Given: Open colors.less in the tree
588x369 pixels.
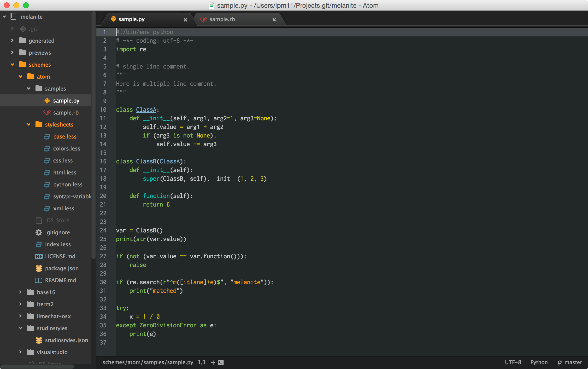Looking at the screenshot, I should click(x=66, y=148).
